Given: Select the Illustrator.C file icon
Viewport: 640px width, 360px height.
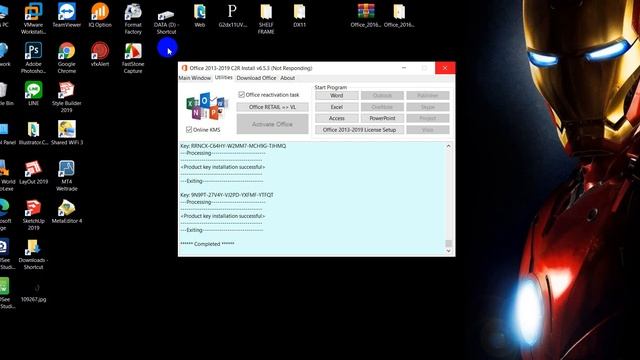Looking at the screenshot, I should point(33,133).
